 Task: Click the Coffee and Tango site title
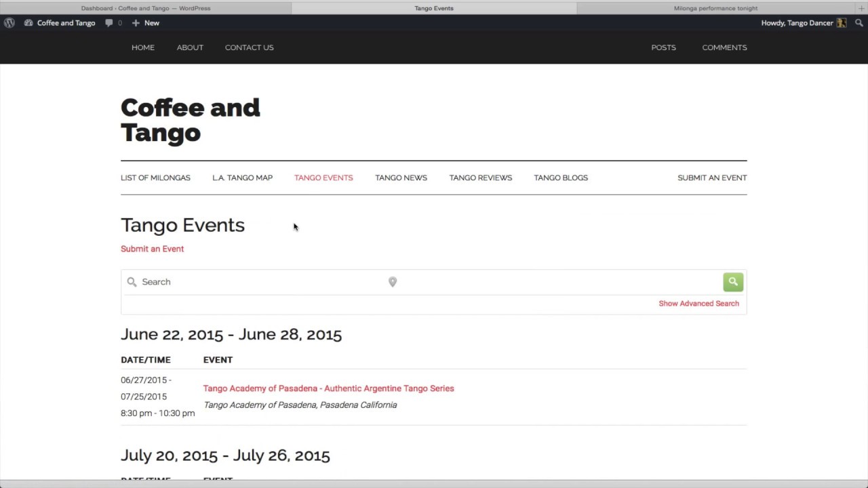point(190,120)
